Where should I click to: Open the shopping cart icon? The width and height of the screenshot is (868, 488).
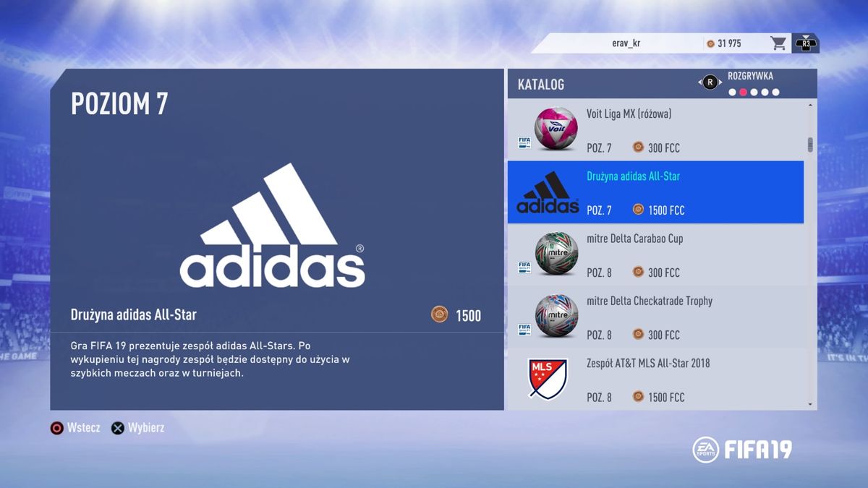pos(778,43)
